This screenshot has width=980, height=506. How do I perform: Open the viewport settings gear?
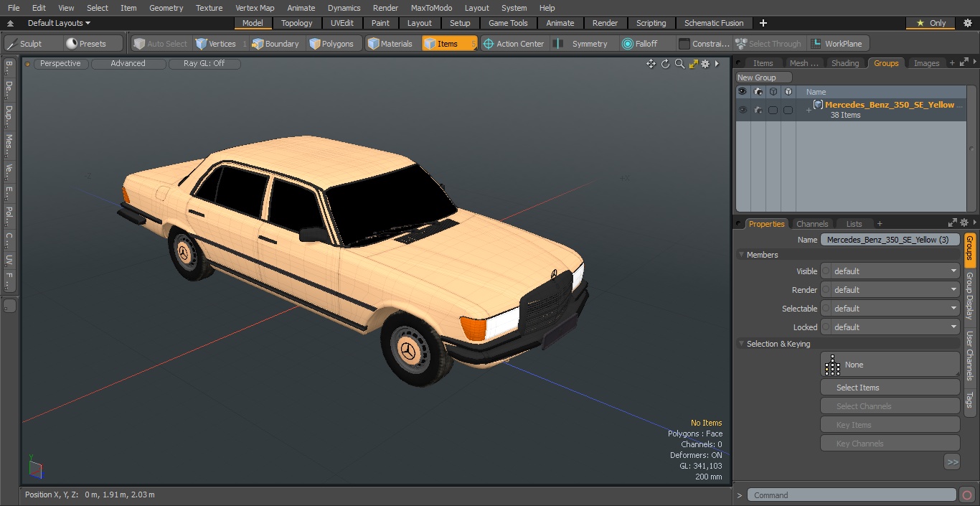(705, 64)
